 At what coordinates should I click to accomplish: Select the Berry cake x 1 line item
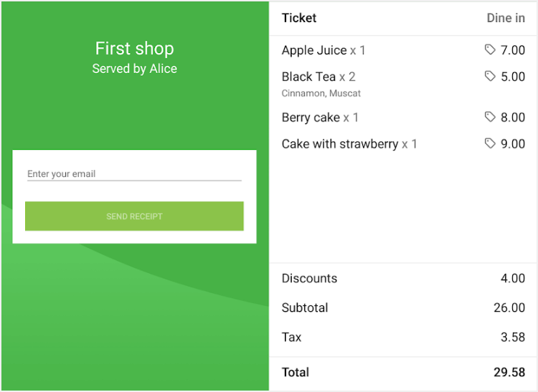320,118
